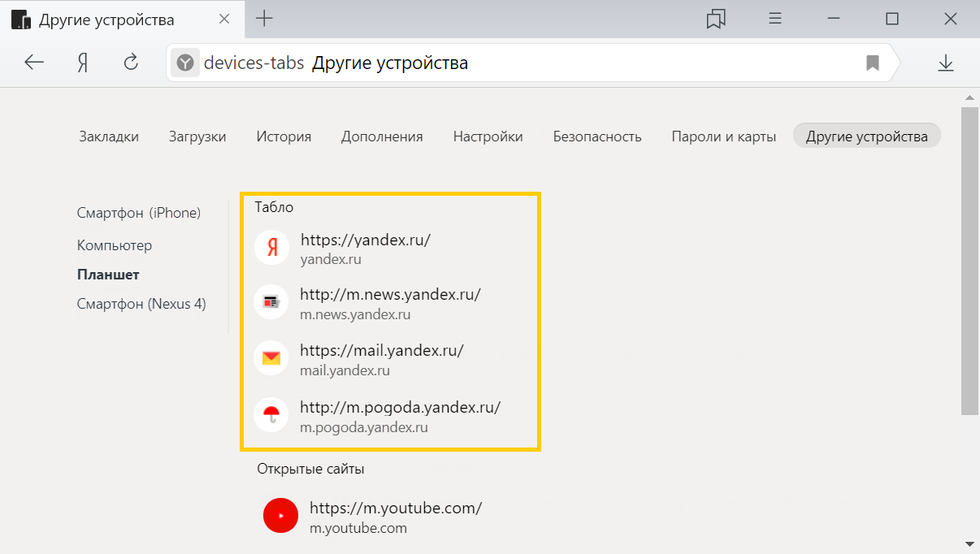Bookmark this page with the flag icon
Screen dimensions: 980x554
(873, 63)
